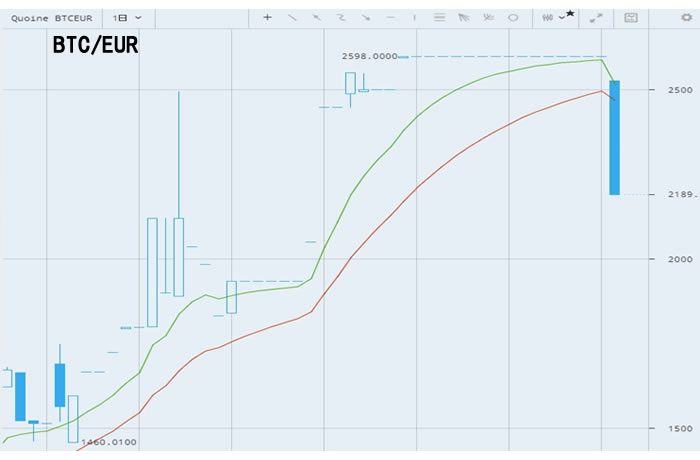This screenshot has height=460, width=700.
Task: Select the trend line drawing tool
Action: point(292,17)
